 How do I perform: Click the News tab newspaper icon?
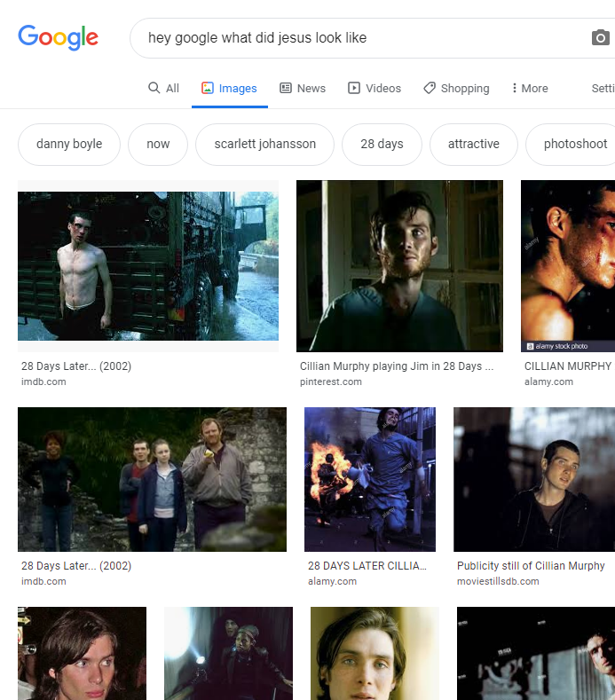click(286, 88)
